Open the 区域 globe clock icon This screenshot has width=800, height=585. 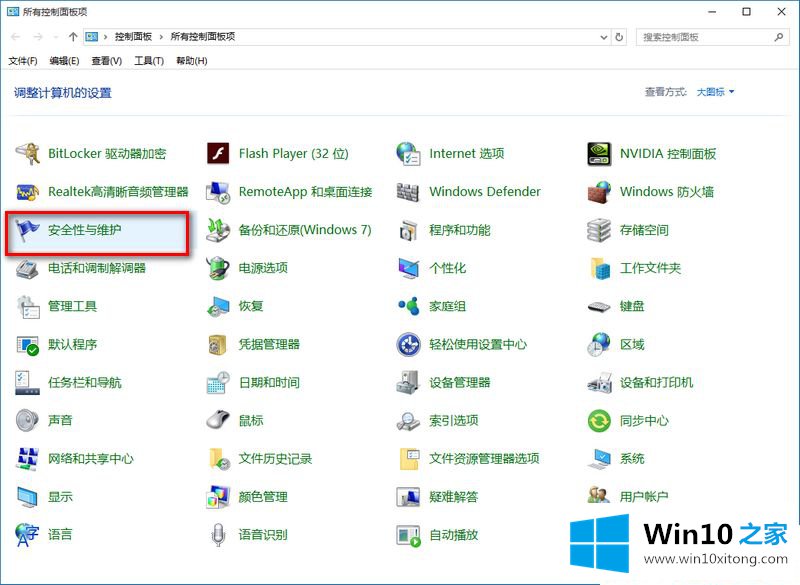point(599,345)
